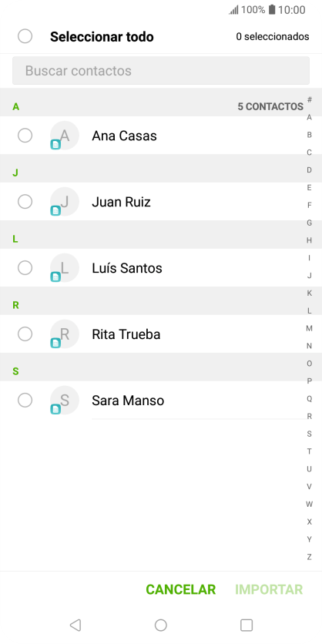This screenshot has width=322, height=644.
Task: Tap Ana Casas contact avatar icon
Action: (x=65, y=136)
